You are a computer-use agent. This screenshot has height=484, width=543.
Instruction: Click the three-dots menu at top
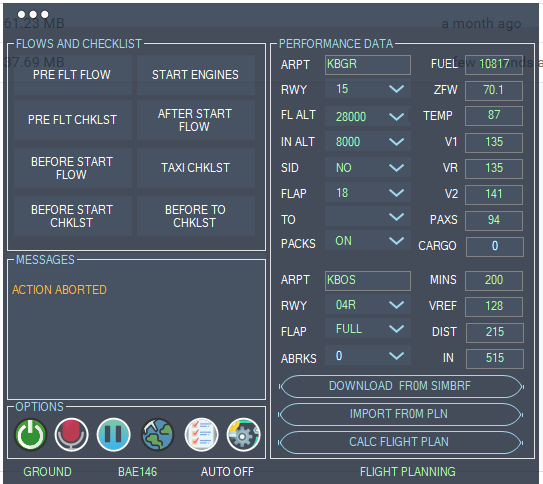(x=33, y=14)
